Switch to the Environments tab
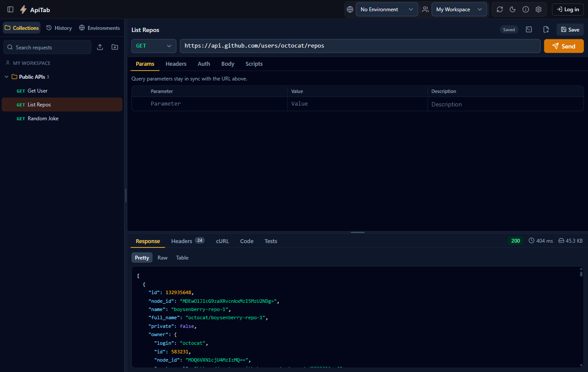This screenshot has height=372, width=588. click(x=99, y=28)
